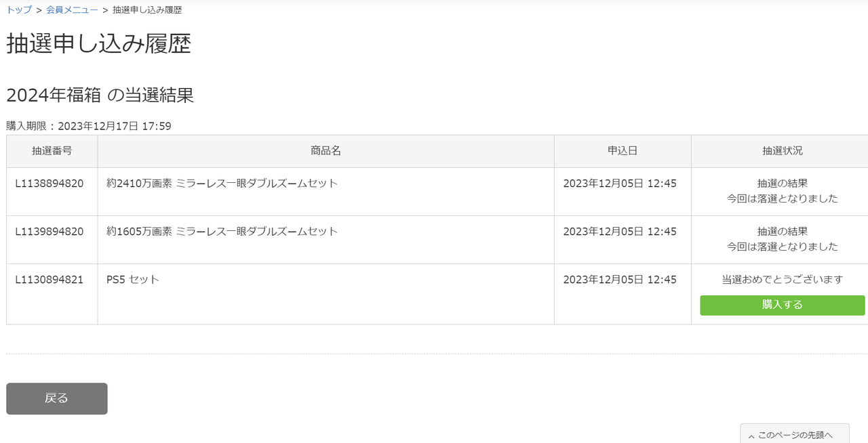Click the 購入期限 deadline text
This screenshot has width=868, height=443.
pos(88,126)
